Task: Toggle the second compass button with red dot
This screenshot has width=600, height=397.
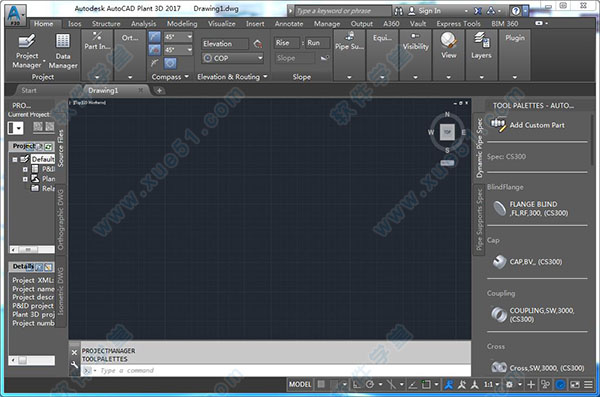Action: click(x=155, y=50)
